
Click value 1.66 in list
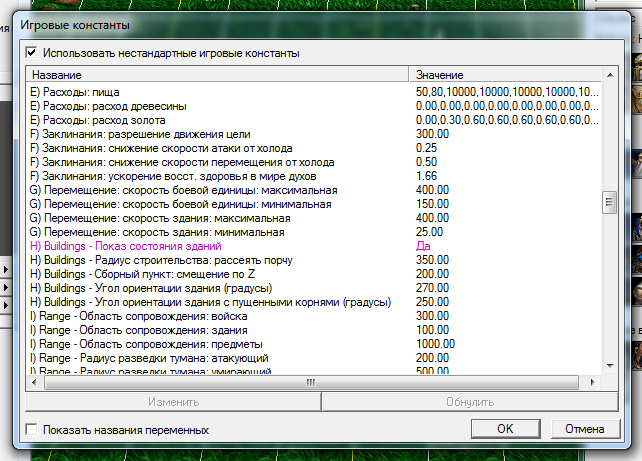(x=426, y=176)
